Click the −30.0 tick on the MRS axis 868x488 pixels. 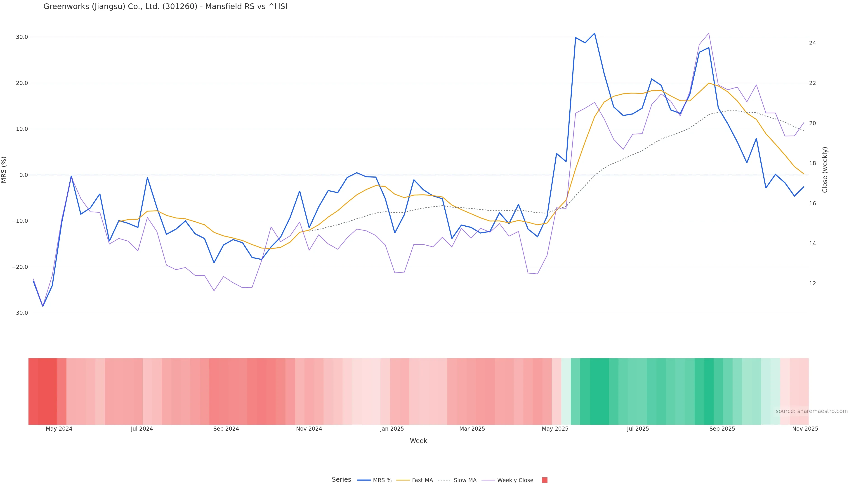20,313
